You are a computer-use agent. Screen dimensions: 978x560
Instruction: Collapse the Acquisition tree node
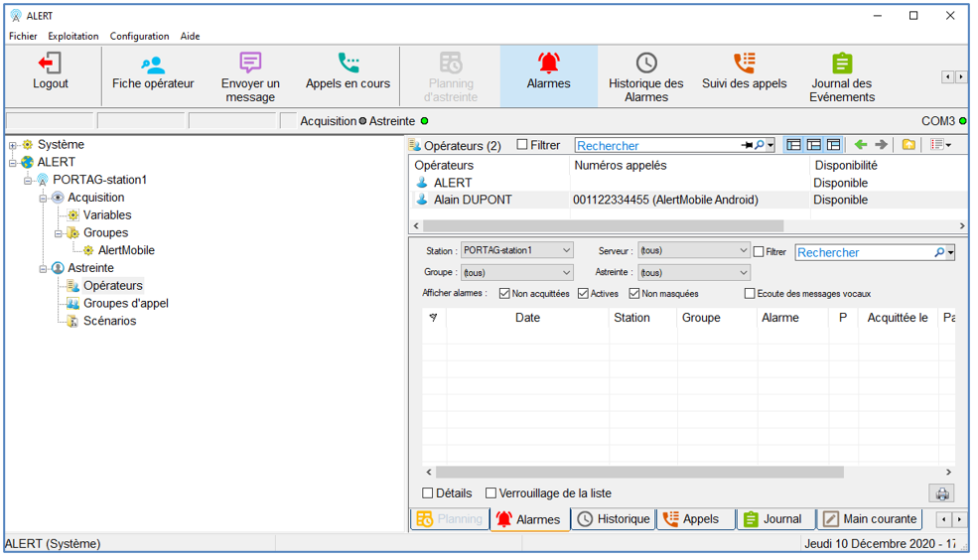tap(44, 198)
